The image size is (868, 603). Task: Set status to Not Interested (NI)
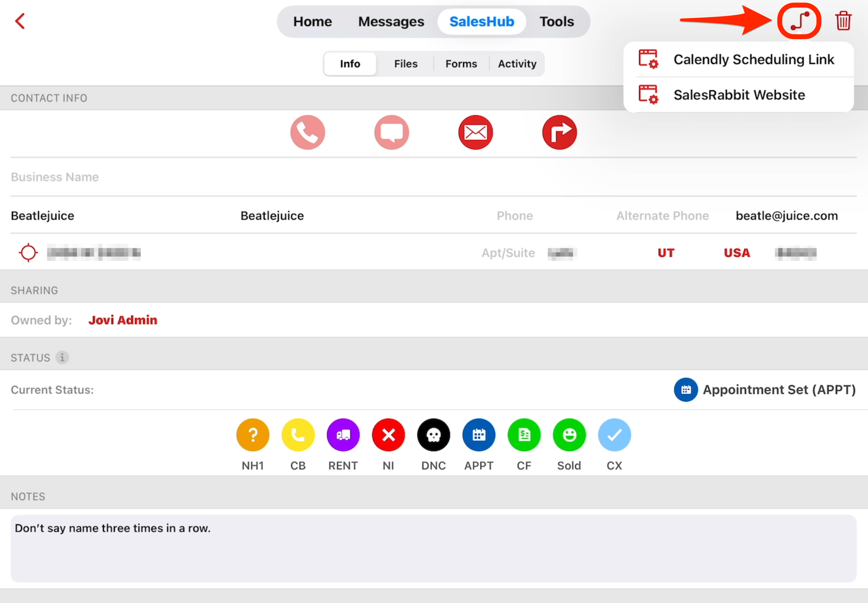pos(388,435)
